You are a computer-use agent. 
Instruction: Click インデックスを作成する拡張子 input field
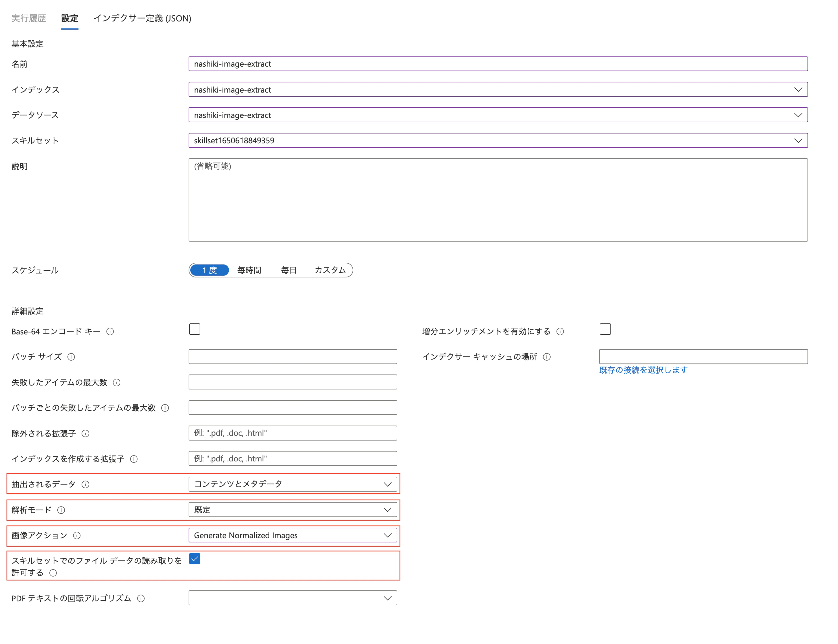(293, 459)
